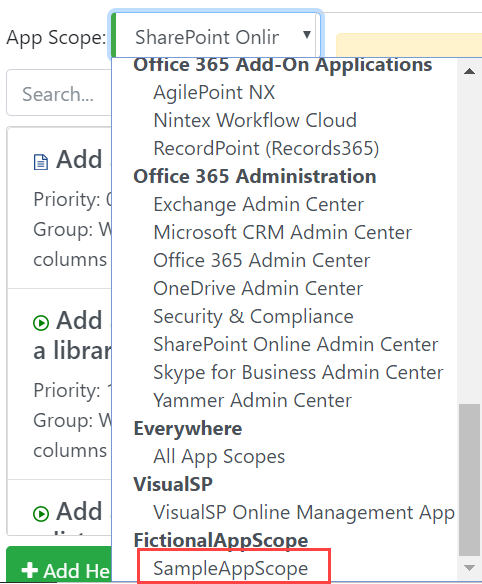The width and height of the screenshot is (482, 584).
Task: Click the green play icon on bottom help item
Action: [41, 514]
